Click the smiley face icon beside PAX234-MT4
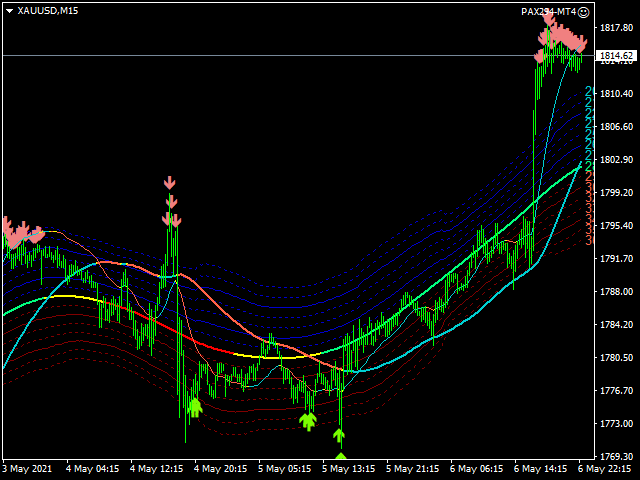Screen dimensions: 640x480 coord(583,11)
